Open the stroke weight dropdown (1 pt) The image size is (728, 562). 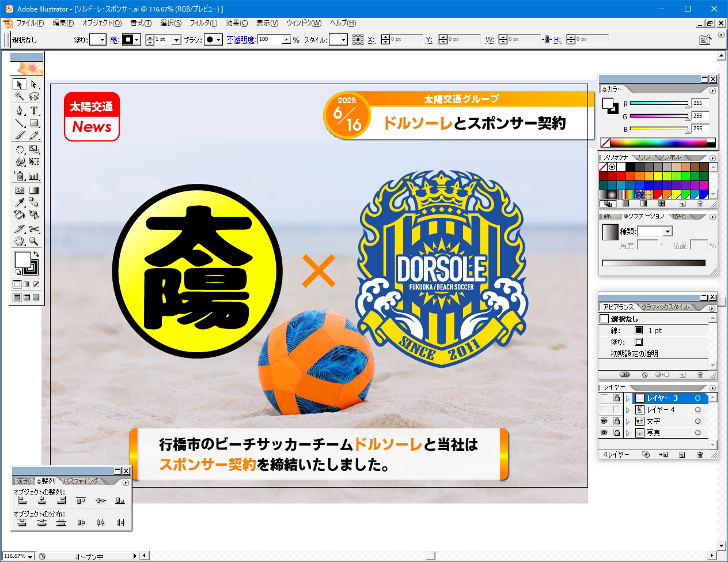[x=177, y=40]
